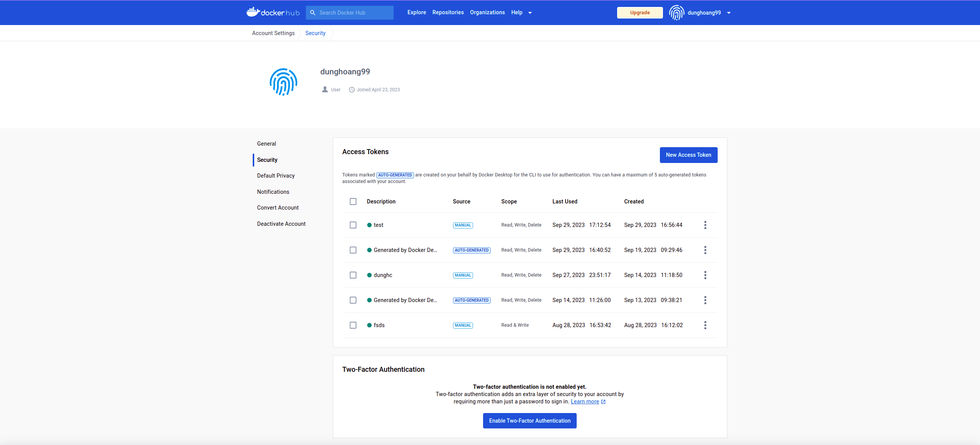Screen dimensions: 980x445
Task: Open the kebab menu for test token
Action: [705, 225]
